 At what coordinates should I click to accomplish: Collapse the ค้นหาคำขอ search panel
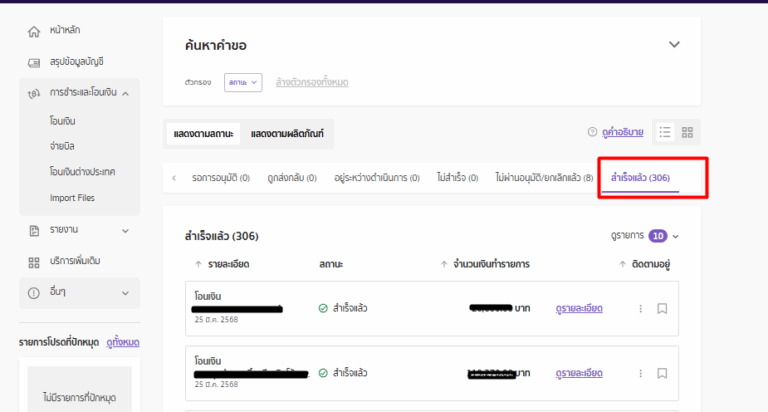point(674,45)
